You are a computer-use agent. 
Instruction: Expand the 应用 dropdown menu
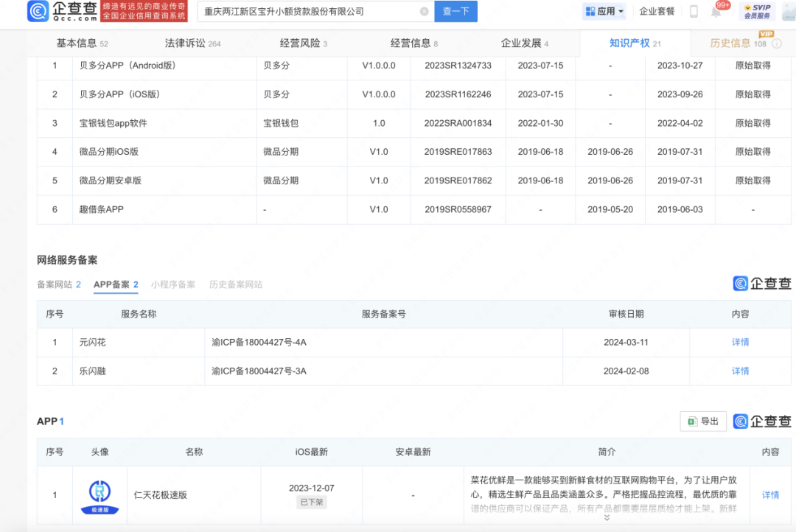tap(604, 12)
